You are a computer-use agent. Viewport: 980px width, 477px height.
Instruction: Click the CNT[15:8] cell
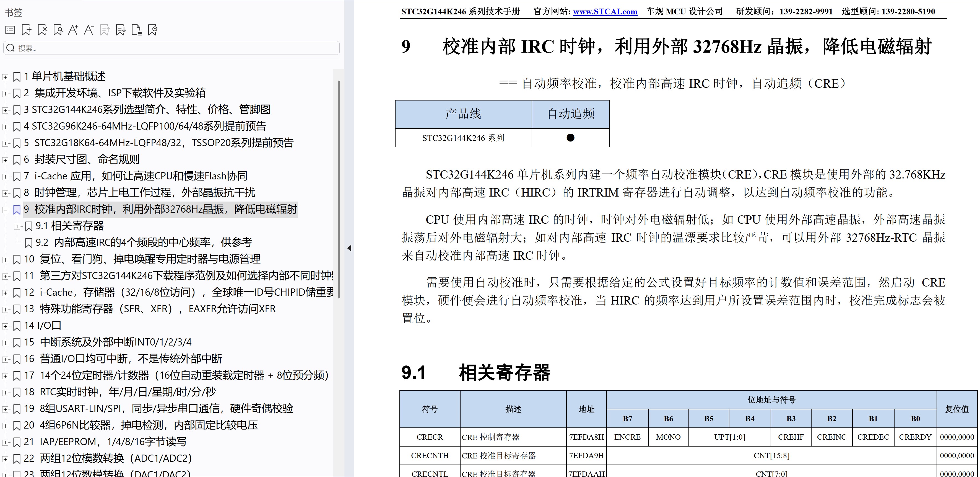tap(771, 456)
